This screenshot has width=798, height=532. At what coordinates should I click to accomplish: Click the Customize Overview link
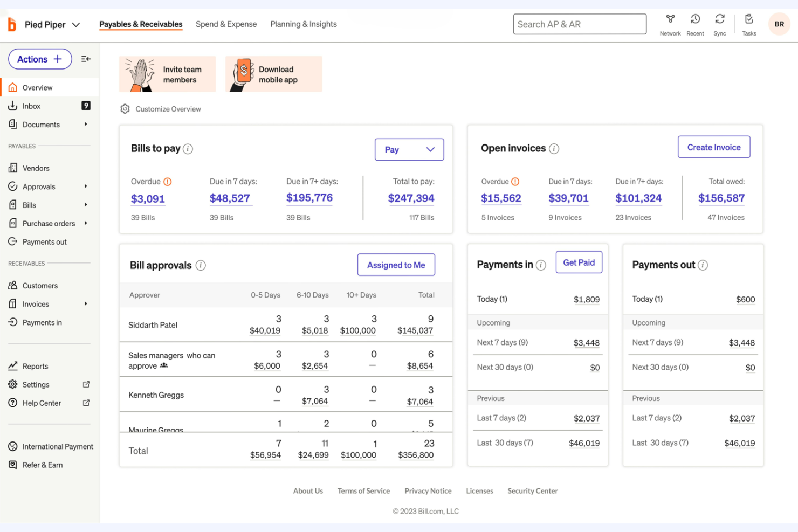tap(168, 109)
